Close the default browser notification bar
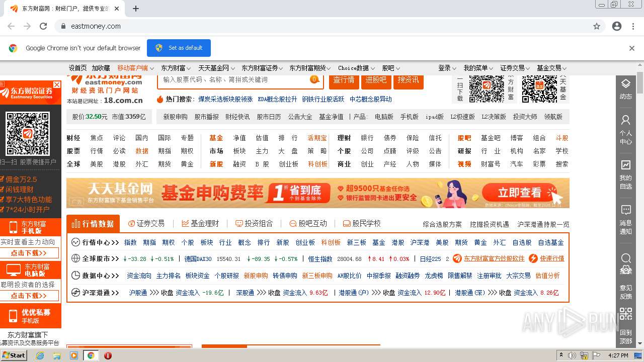Screen dimensions: 644x362 [632, 48]
